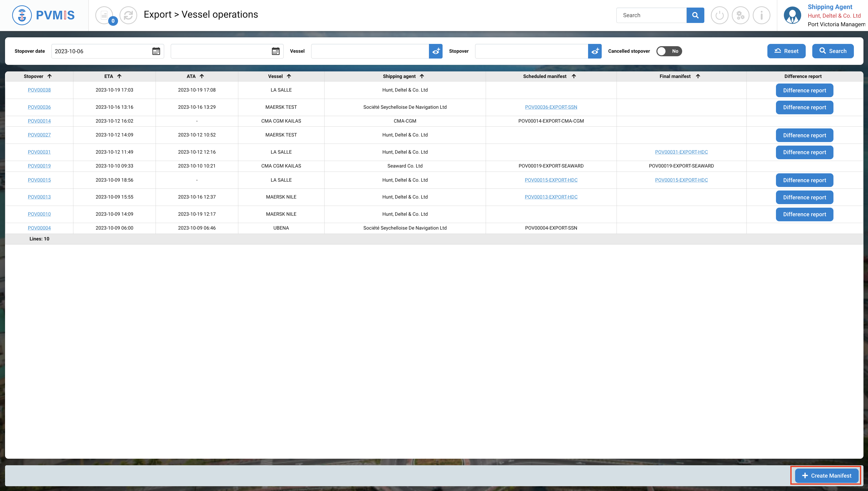
Task: Click the Stopover field lookup eye icon
Action: (595, 51)
